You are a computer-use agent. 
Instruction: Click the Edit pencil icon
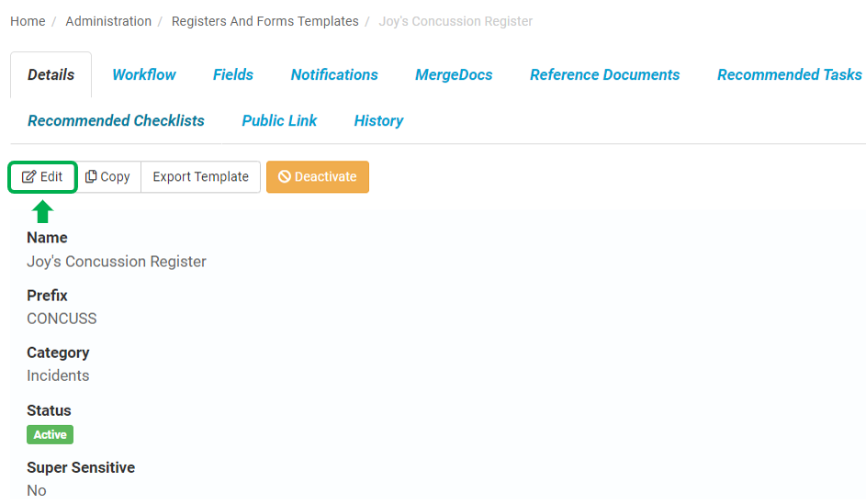click(x=28, y=176)
